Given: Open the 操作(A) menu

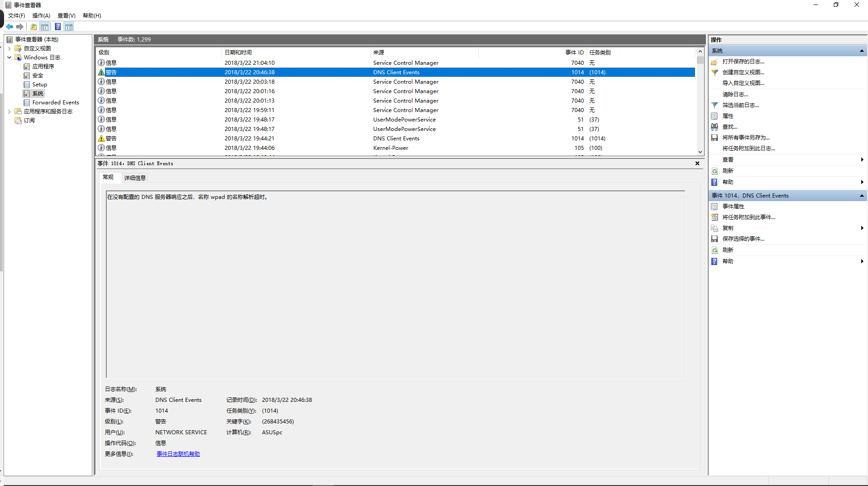Looking at the screenshot, I should [41, 16].
